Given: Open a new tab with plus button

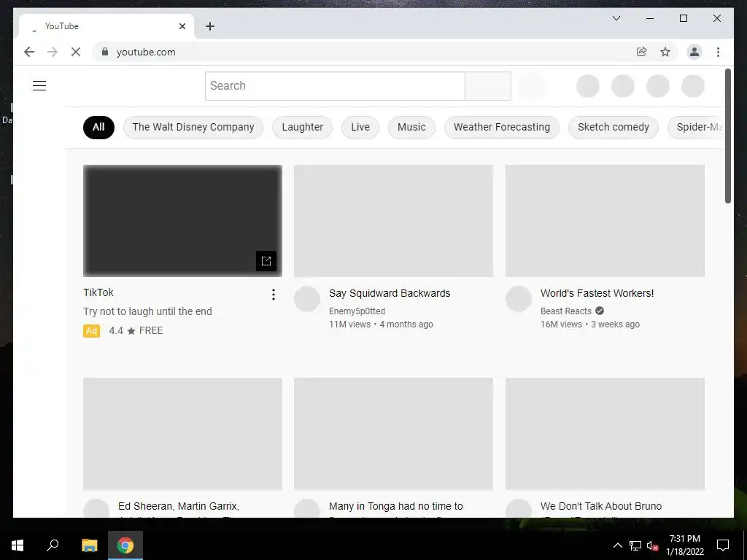Looking at the screenshot, I should click(x=210, y=26).
